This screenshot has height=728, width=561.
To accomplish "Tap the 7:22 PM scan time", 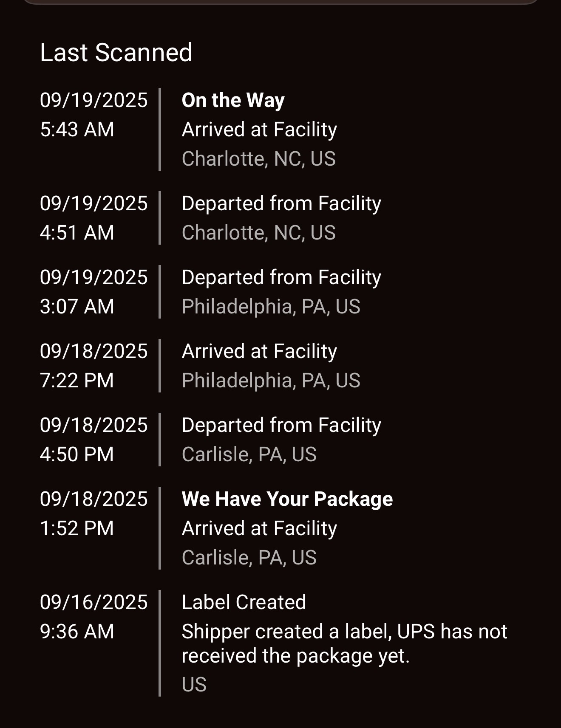I will 77,381.
